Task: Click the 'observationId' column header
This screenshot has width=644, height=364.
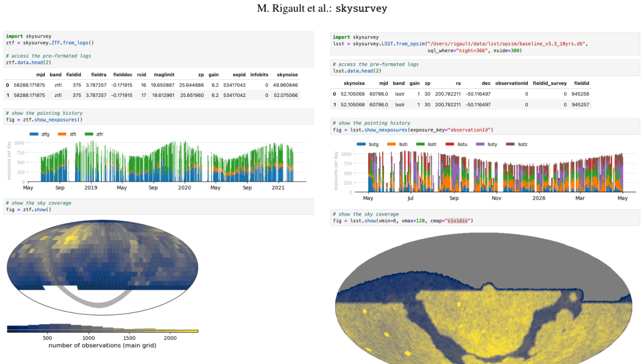Action: pyautogui.click(x=512, y=83)
